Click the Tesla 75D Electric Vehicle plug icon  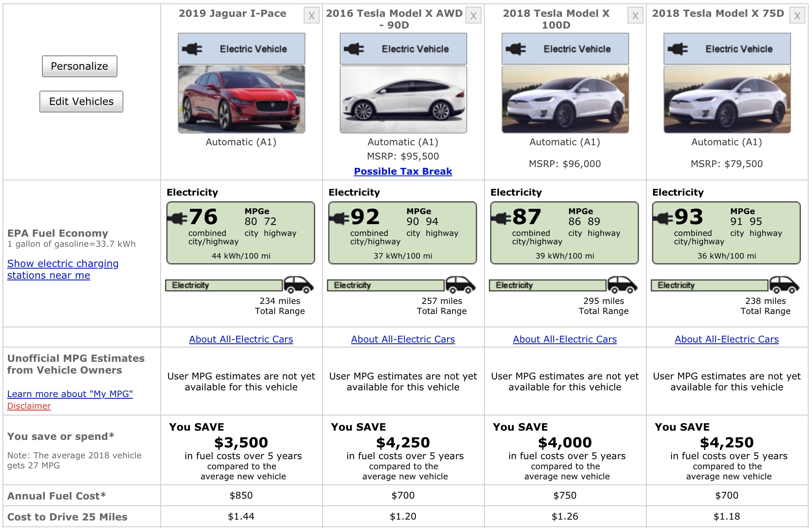pos(678,49)
